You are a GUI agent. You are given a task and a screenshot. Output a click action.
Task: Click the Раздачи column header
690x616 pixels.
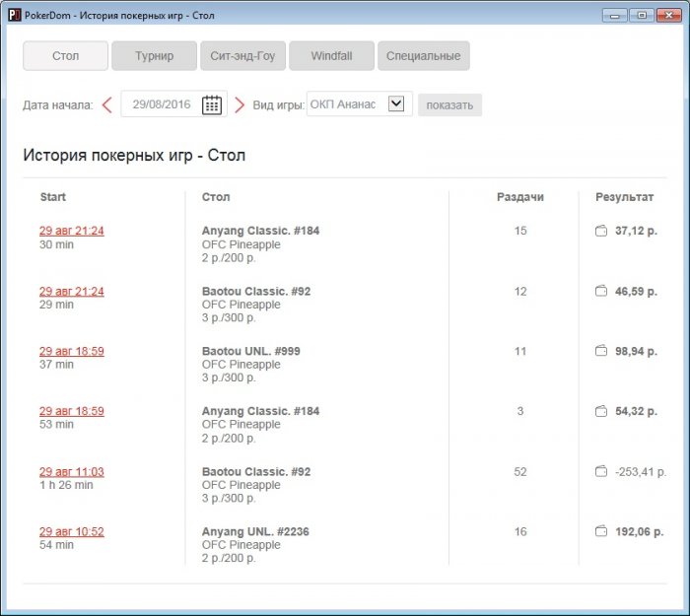click(520, 197)
